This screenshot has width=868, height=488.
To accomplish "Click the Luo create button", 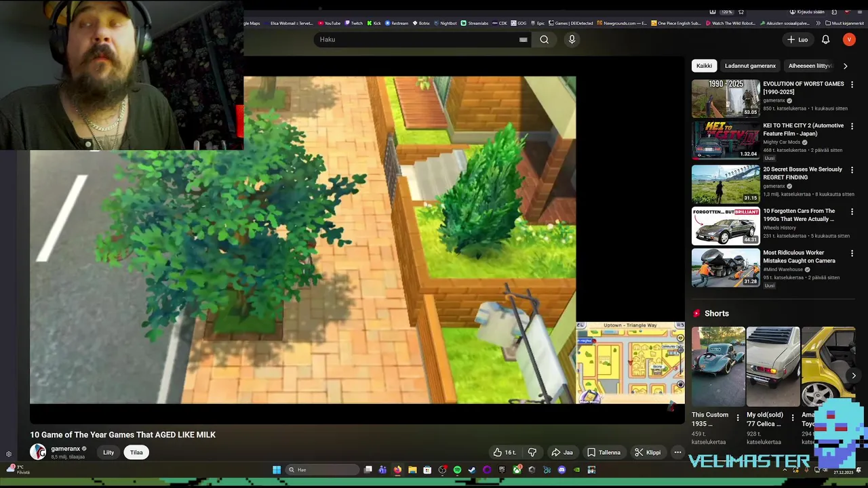I will [x=797, y=39].
